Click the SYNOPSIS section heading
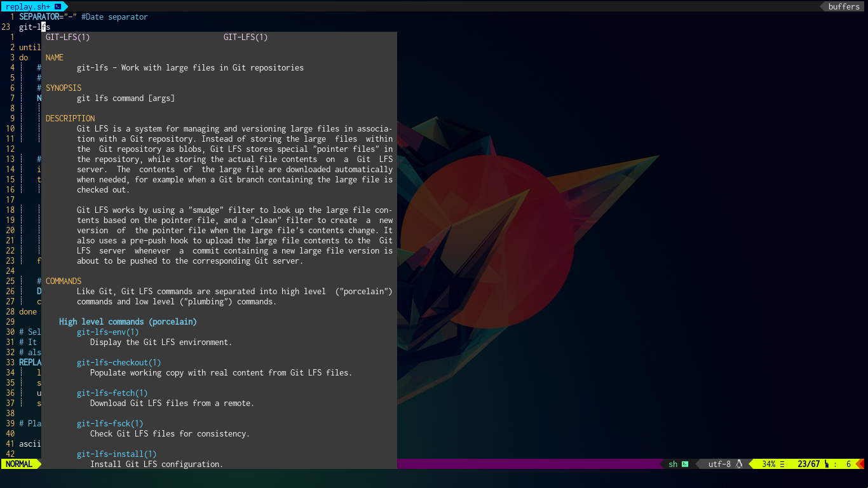The width and height of the screenshot is (868, 488). 64,88
